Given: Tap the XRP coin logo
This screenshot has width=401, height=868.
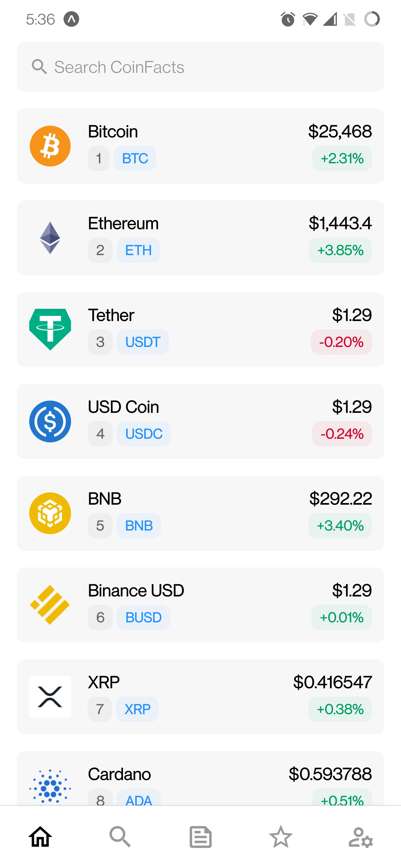Looking at the screenshot, I should coord(50,697).
